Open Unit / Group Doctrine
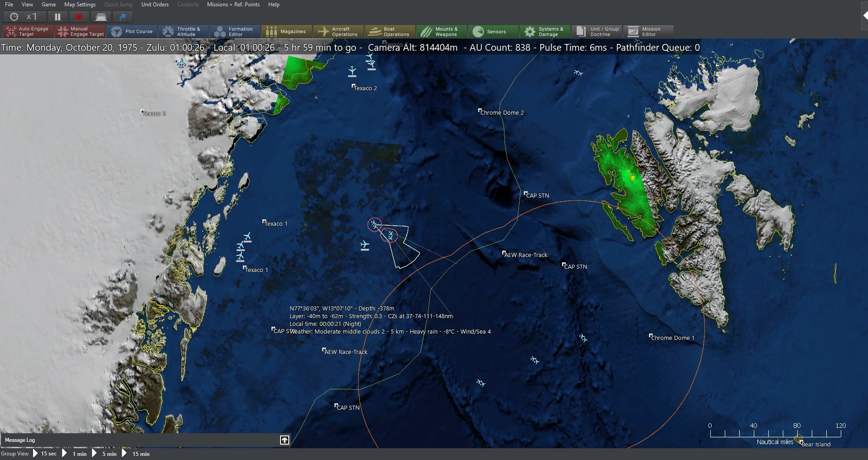Screen dimensions: 868x460 coord(596,31)
